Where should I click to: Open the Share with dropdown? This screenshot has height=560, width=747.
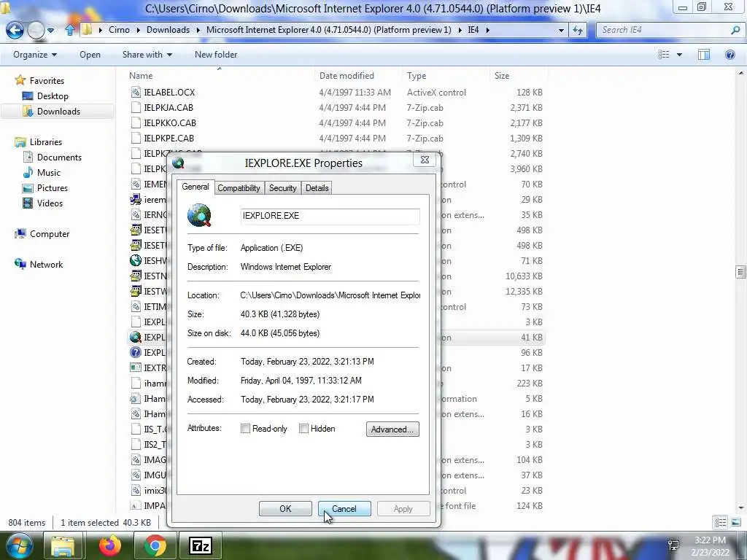click(x=147, y=55)
